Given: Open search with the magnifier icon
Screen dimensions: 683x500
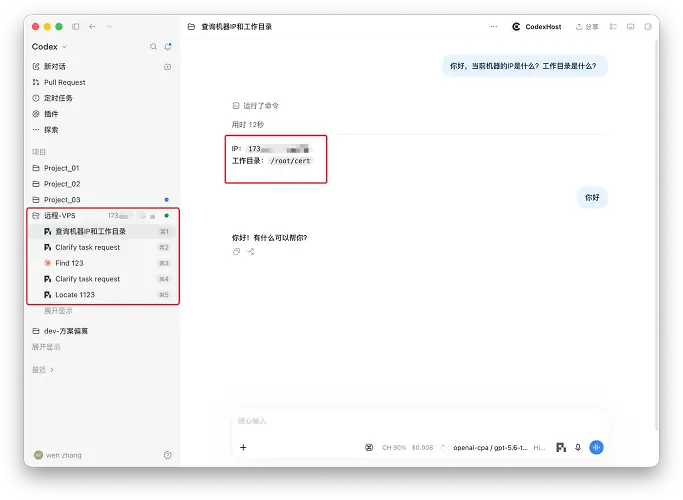Looking at the screenshot, I should point(153,47).
